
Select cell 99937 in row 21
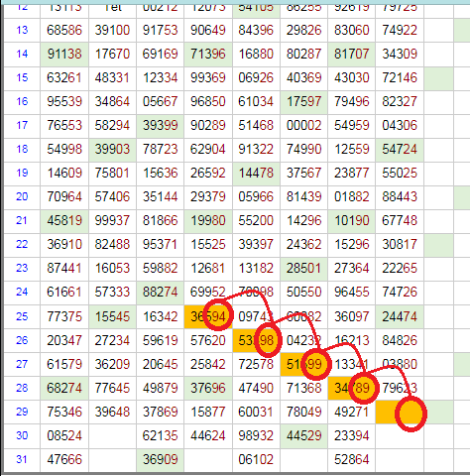tap(112, 220)
